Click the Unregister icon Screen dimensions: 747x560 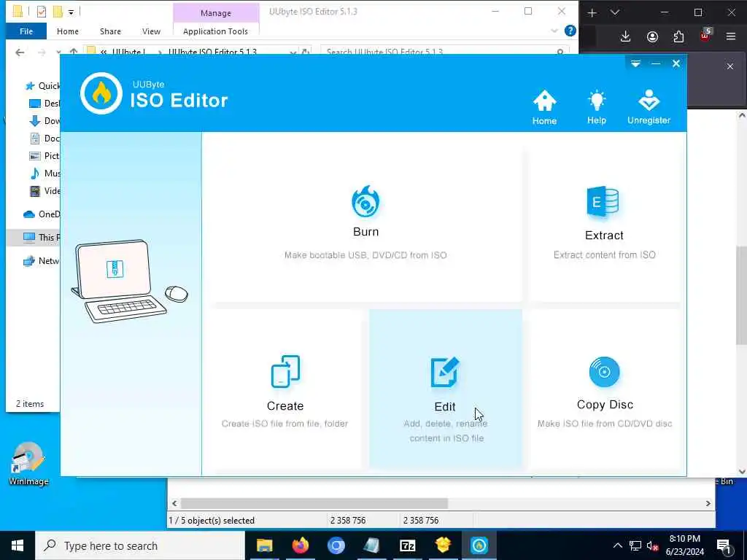649,107
